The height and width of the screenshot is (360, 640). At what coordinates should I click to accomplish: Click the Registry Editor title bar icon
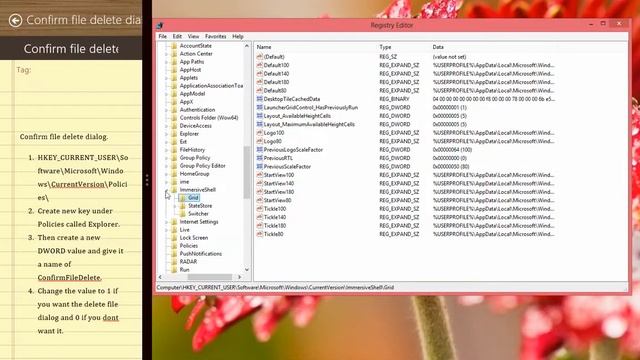[160, 25]
